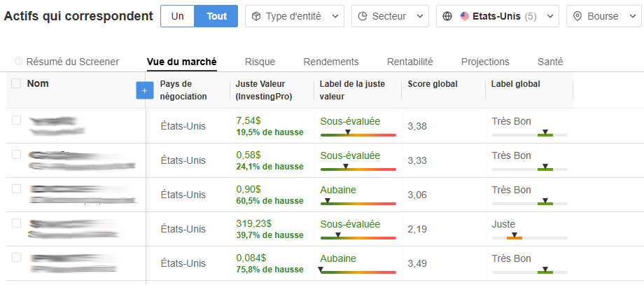This screenshot has width=644, height=285.
Task: Expand the Type d'entité dropdown
Action: (x=294, y=16)
